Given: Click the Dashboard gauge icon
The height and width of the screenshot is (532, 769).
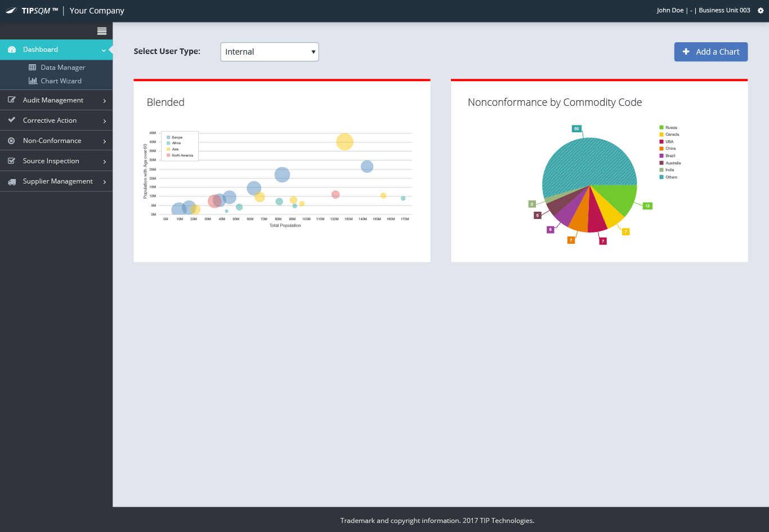Looking at the screenshot, I should click(12, 50).
